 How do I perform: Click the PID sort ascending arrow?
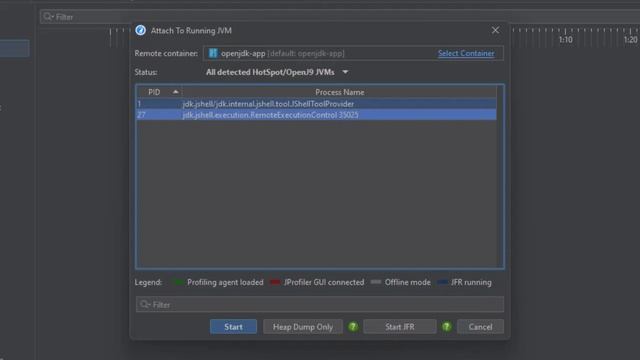point(176,92)
